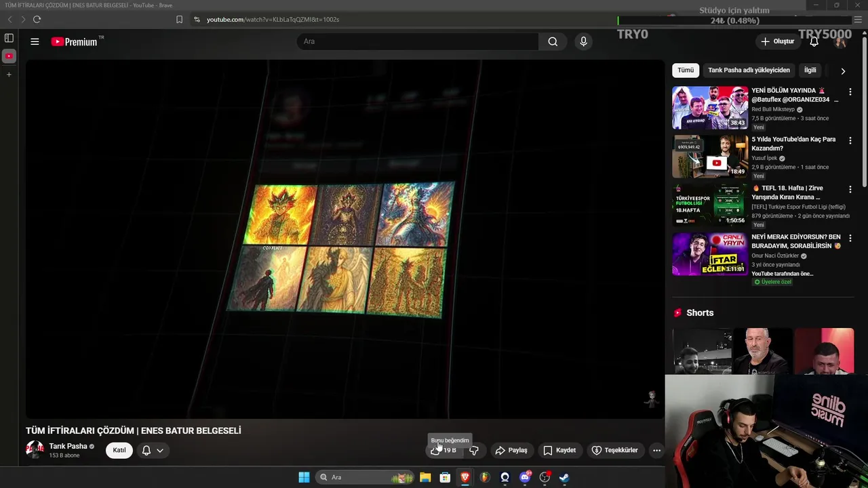Go forward in browser history
Screen dimensions: 868x488
pos(22,20)
